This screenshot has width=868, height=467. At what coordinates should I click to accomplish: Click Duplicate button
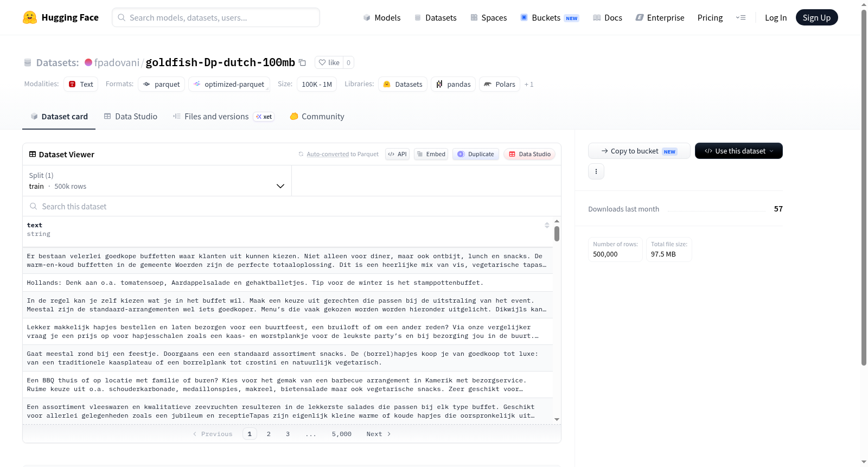click(x=476, y=154)
